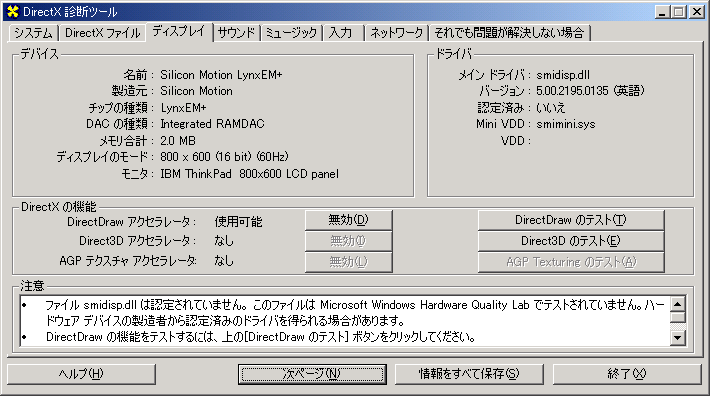Click the device name 'Silicon Motion LynxEM+'
The width and height of the screenshot is (710, 396).
click(221, 75)
